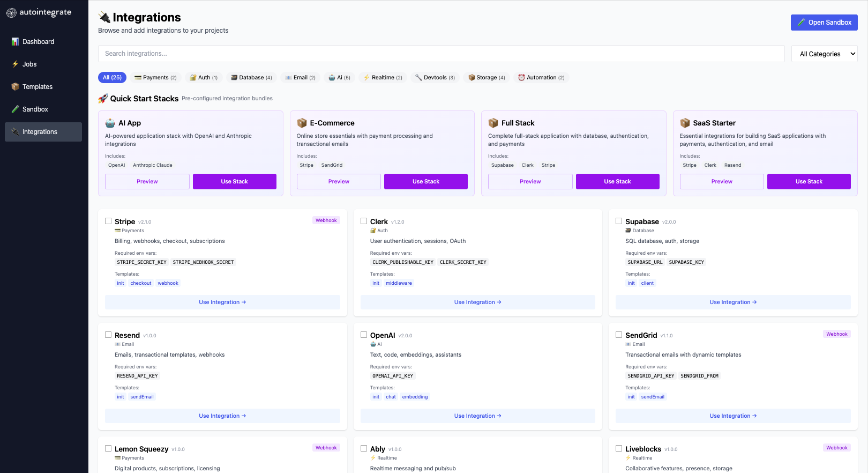Check the SendGrid integration checkbox
This screenshot has height=473, width=868.
tap(619, 335)
